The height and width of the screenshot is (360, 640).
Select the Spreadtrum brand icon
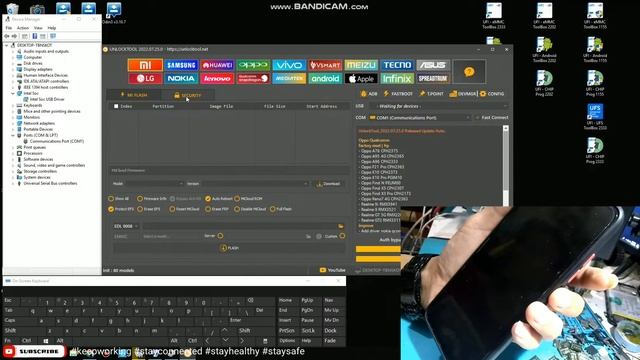(x=433, y=78)
